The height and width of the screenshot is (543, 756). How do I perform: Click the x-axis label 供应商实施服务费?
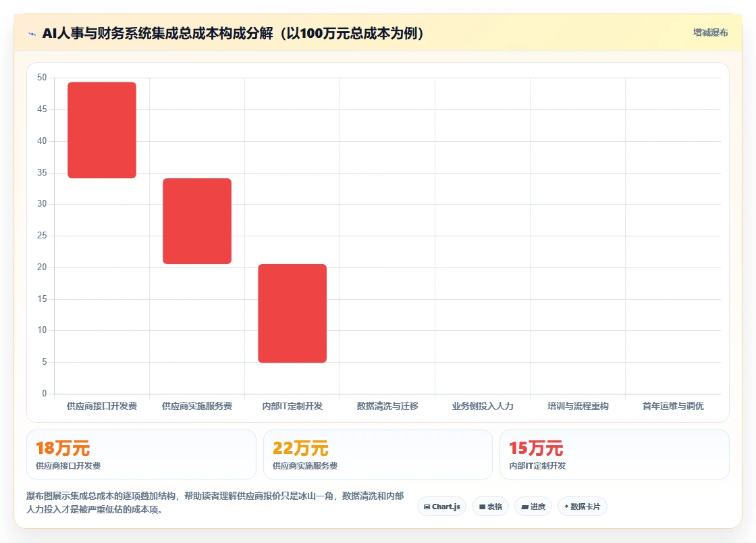(197, 406)
